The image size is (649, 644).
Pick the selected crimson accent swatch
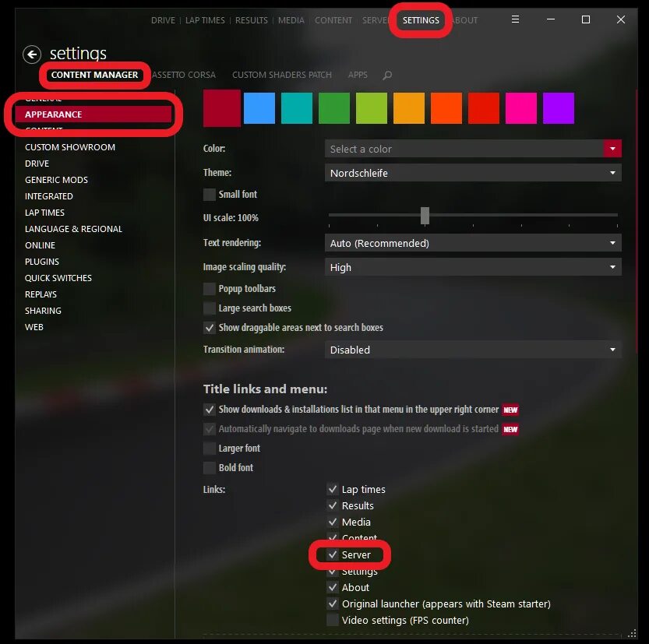[222, 108]
